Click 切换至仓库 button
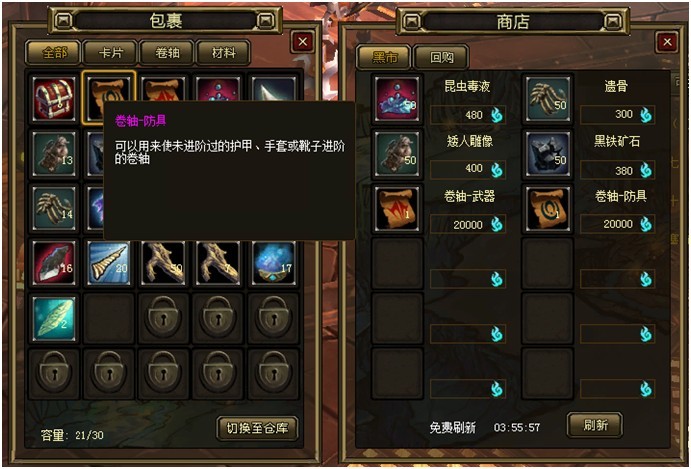The height and width of the screenshot is (469, 691). (257, 428)
